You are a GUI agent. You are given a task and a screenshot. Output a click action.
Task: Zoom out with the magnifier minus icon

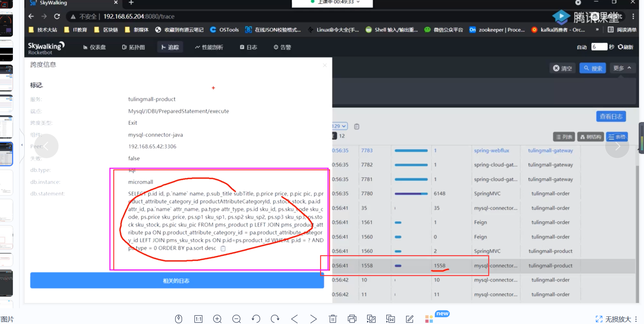(x=237, y=319)
